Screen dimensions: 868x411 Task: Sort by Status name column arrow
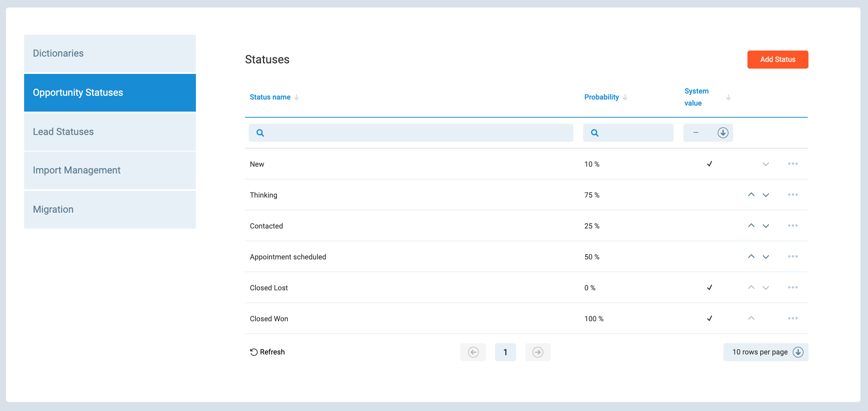pos(297,97)
